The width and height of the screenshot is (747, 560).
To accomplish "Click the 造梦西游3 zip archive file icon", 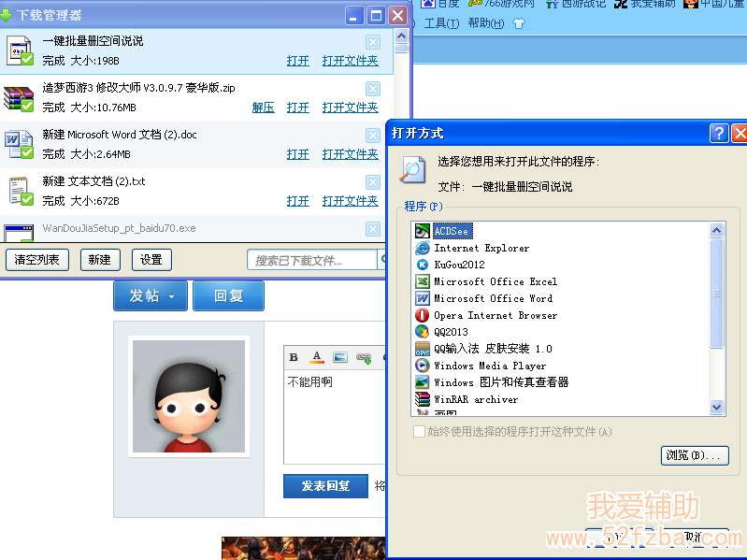I will [x=19, y=98].
